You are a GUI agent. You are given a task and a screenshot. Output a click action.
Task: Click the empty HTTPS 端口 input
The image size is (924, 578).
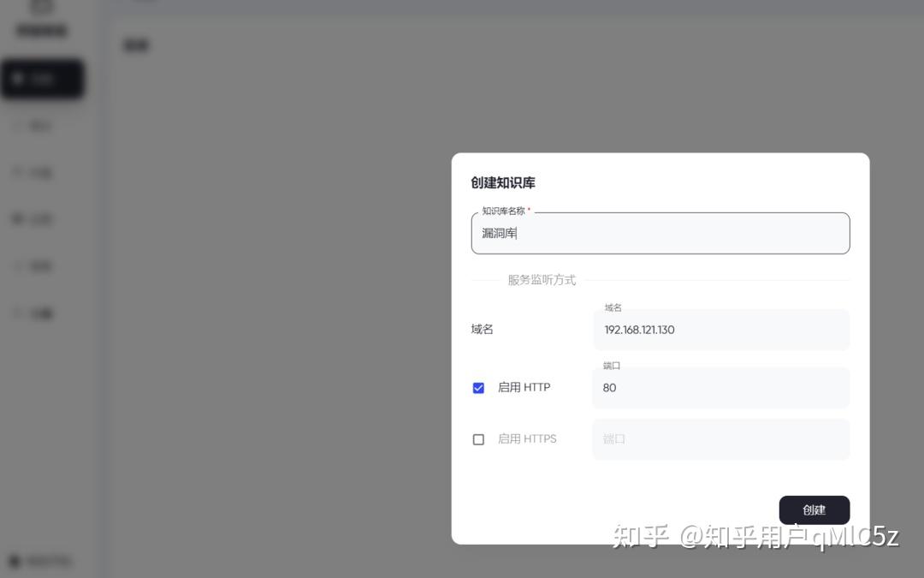720,439
